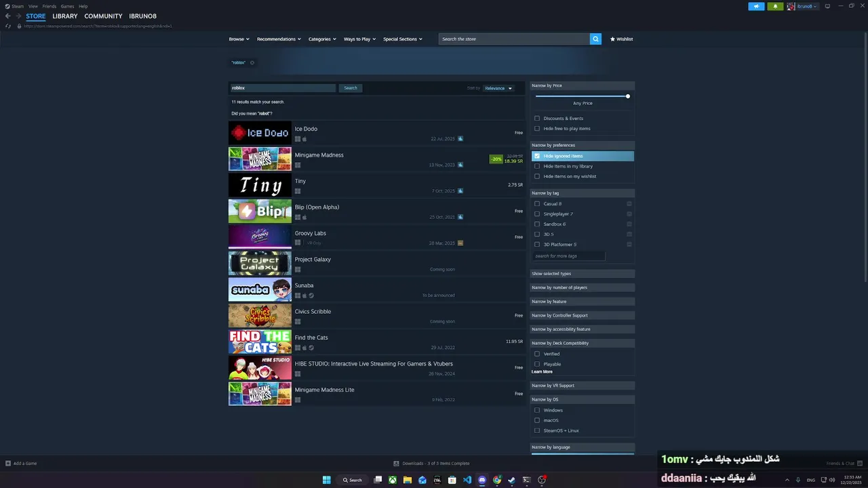The width and height of the screenshot is (868, 488).
Task: Click the Add a Game plus icon
Action: tap(8, 464)
